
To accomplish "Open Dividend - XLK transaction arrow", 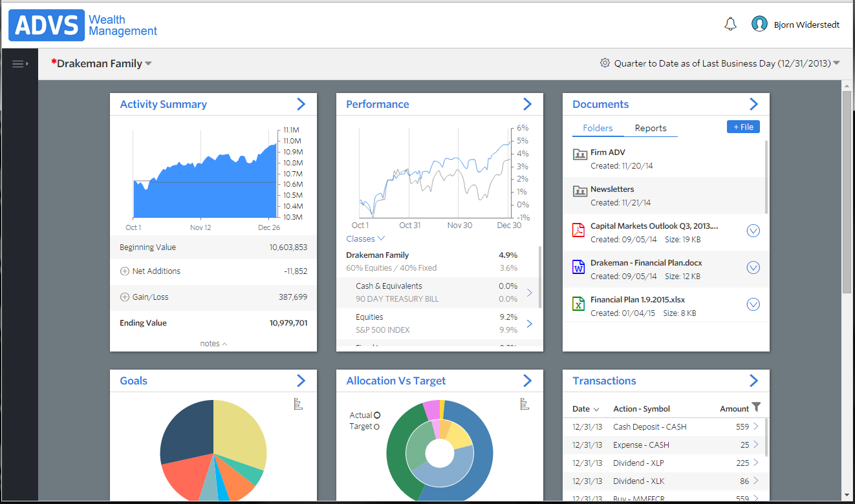I will (x=756, y=481).
